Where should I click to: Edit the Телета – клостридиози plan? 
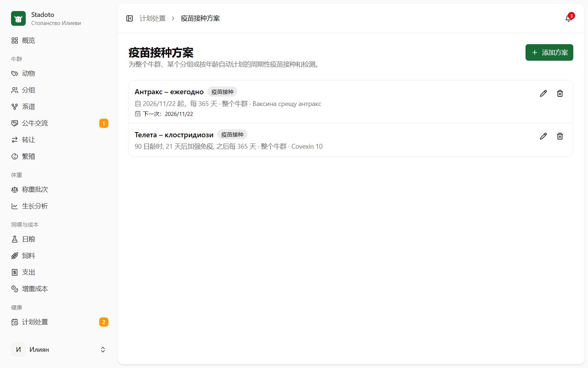tap(543, 136)
